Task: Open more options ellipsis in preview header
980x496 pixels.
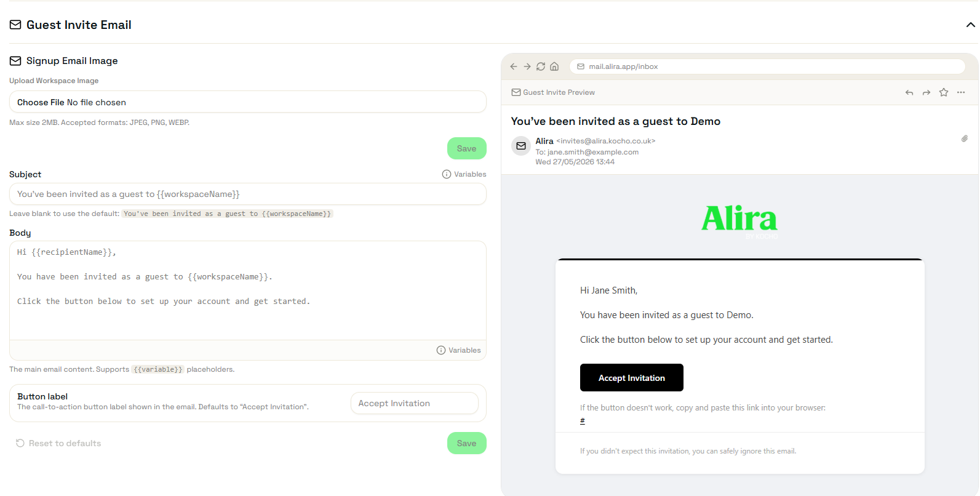Action: coord(961,92)
